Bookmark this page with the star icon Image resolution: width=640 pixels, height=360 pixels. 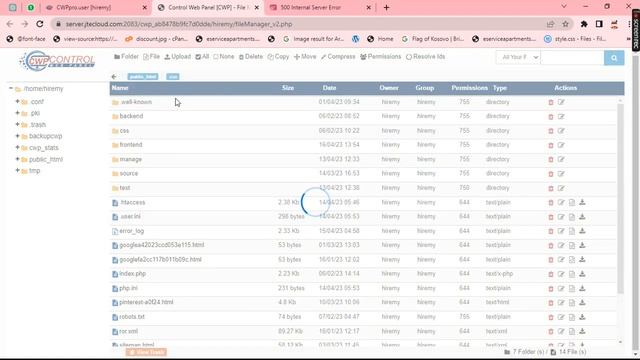coord(565,24)
